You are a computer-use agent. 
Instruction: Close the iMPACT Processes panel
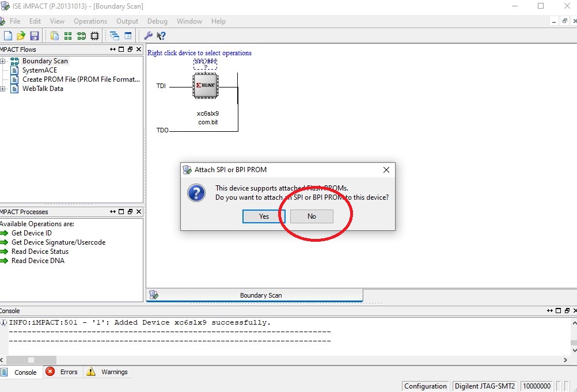point(139,211)
